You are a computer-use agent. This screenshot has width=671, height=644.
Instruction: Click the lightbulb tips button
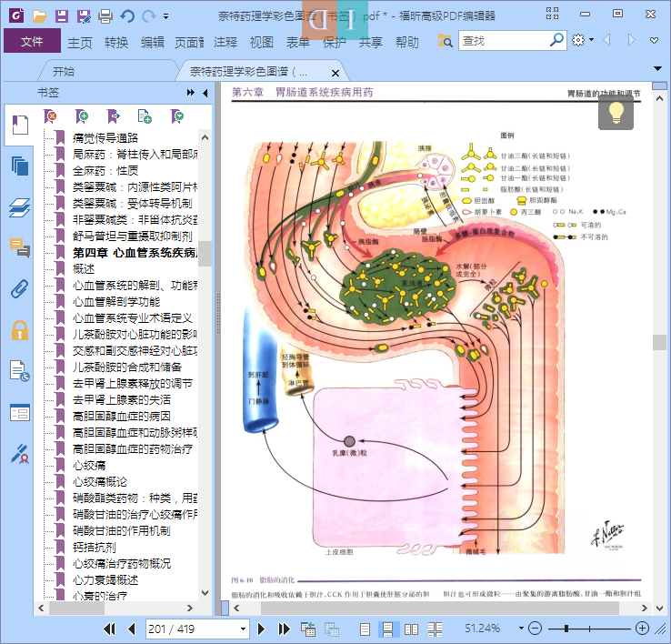click(x=616, y=114)
